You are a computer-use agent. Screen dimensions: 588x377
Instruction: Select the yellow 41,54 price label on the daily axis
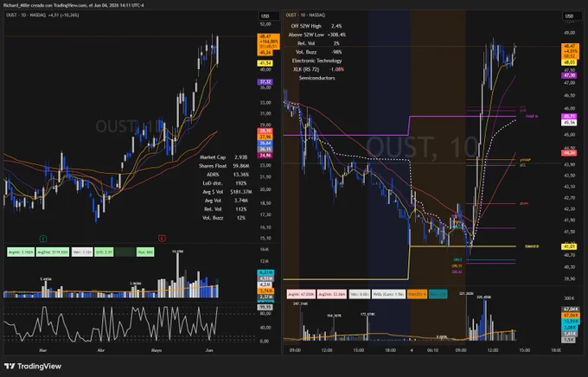point(265,63)
